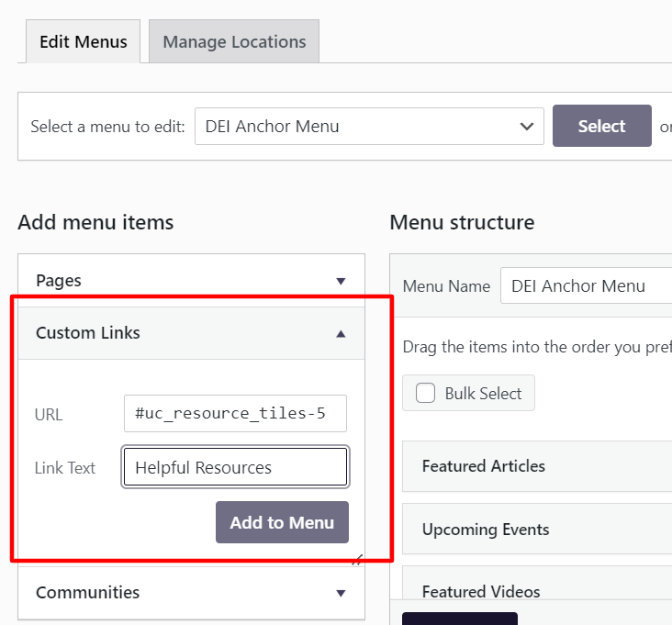The height and width of the screenshot is (625, 672).
Task: Expand the Communities section arrow
Action: point(341,593)
